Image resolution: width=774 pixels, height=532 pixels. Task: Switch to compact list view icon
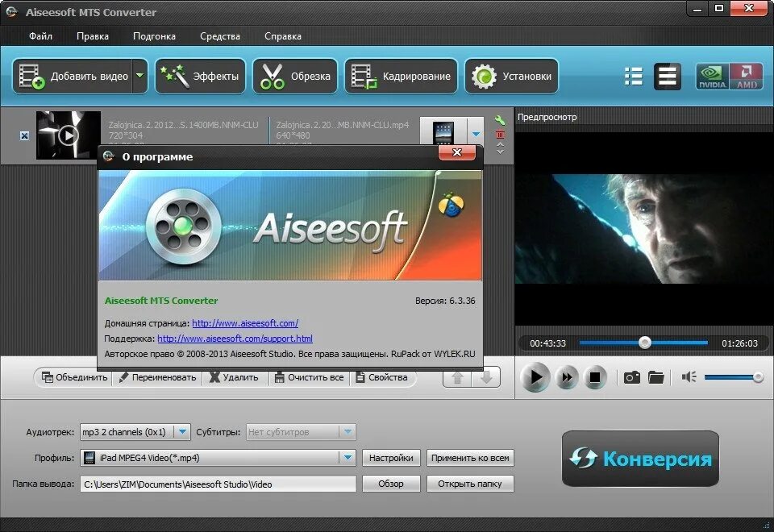[634, 77]
